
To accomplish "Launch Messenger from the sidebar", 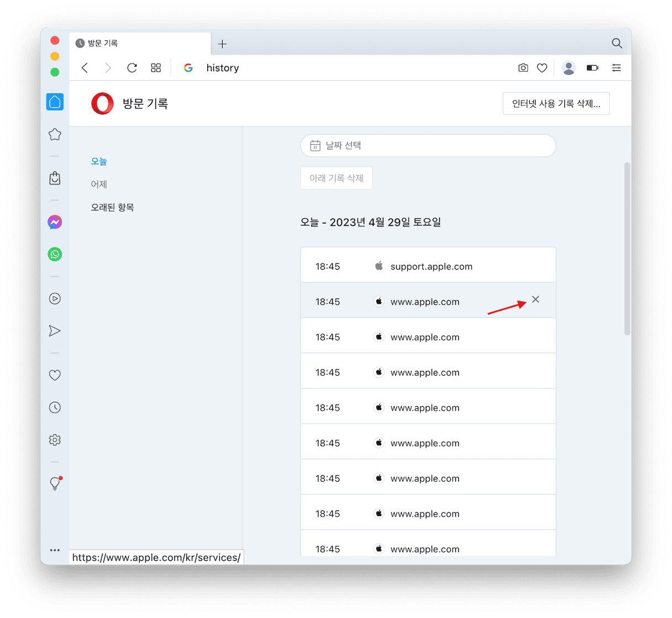I will point(55,222).
